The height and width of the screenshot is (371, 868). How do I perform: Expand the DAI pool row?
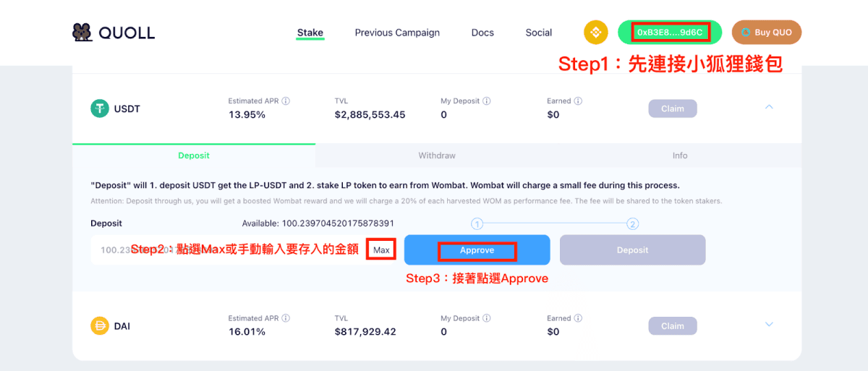pyautogui.click(x=769, y=325)
